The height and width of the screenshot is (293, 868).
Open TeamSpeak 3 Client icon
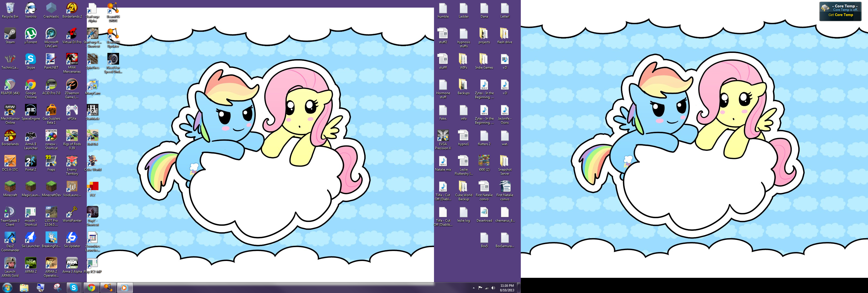(x=10, y=216)
